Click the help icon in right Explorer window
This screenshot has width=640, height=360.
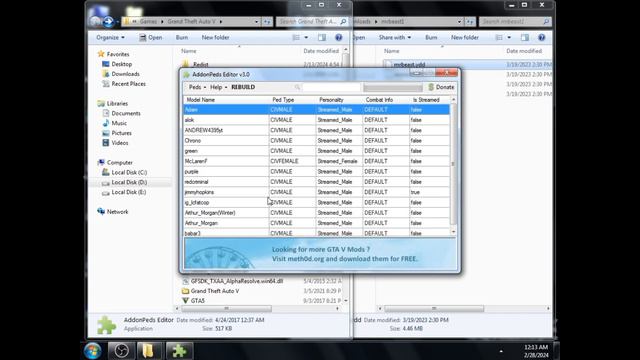click(542, 38)
